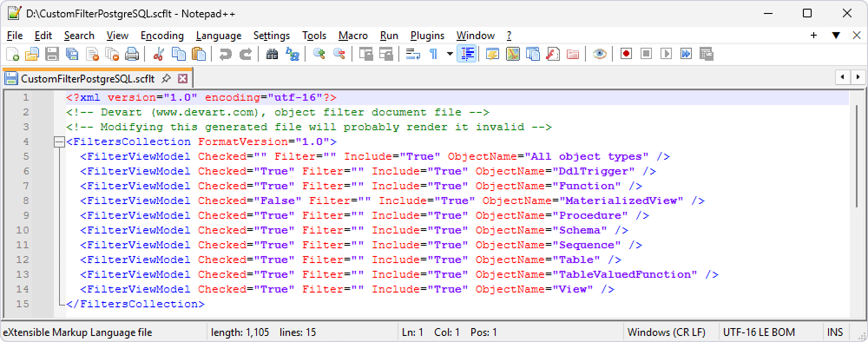Screen dimensions: 868x342
Task: Close the CustomFilterPostgreSQL.scflt tab
Action: click(182, 79)
